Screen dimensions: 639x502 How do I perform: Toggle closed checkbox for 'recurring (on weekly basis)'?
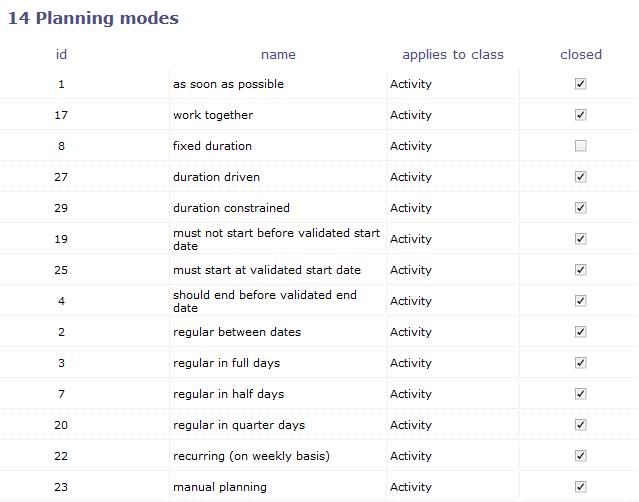coord(580,456)
